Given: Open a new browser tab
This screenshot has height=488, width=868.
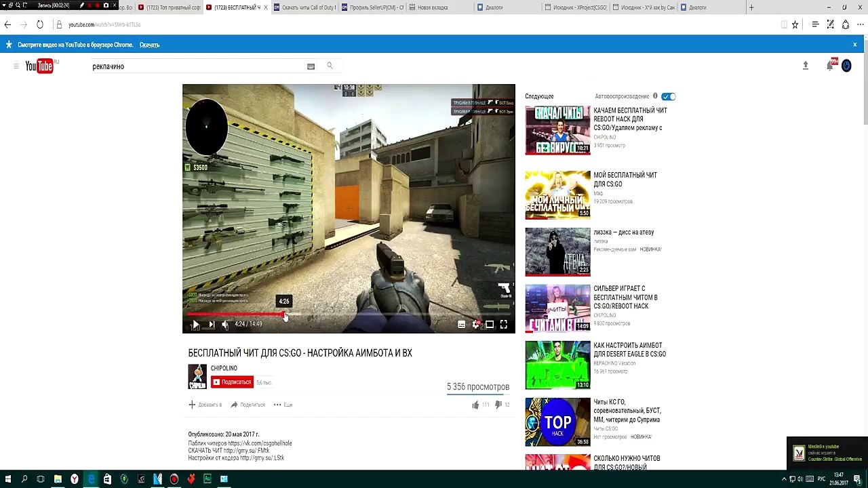Looking at the screenshot, I should point(751,7).
